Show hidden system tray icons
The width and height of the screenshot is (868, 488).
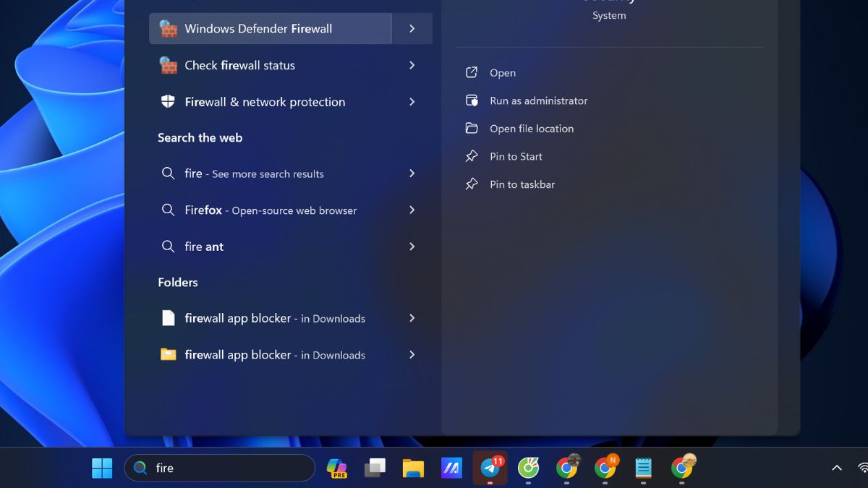[x=837, y=468]
